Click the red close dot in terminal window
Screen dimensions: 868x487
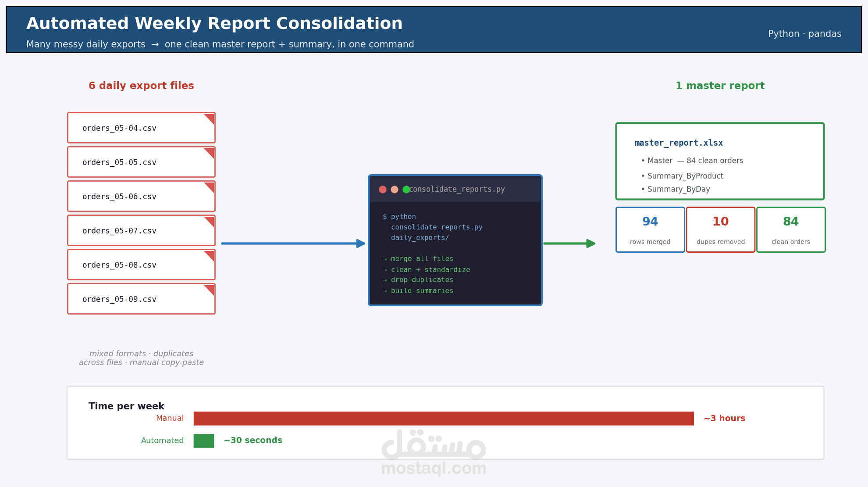tap(383, 190)
